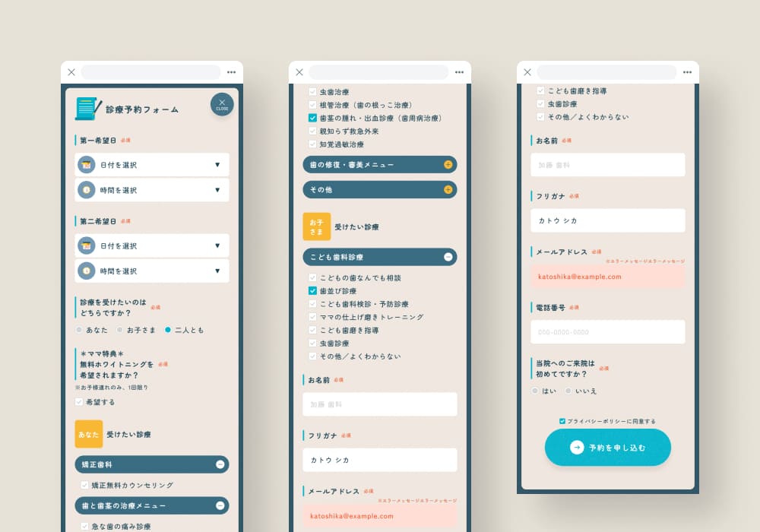Select the お子さま radio option
This screenshot has width=760, height=532.
[119, 330]
